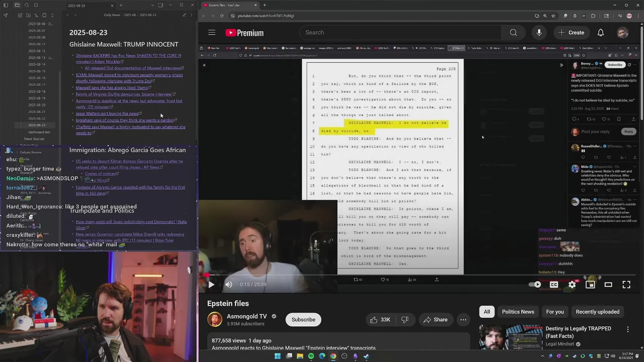Click 'Daily News' breadcrumb in Obsidian
This screenshot has width=644, height=362.
click(112, 15)
